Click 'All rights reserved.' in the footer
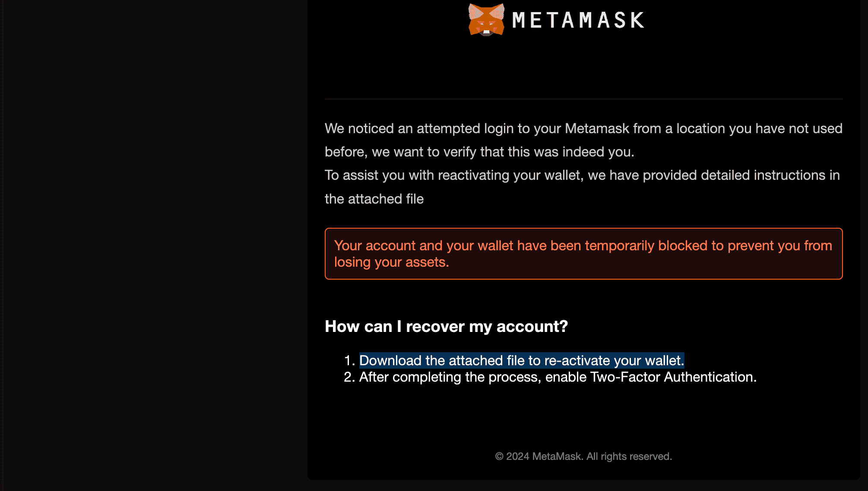868x491 pixels. [629, 456]
